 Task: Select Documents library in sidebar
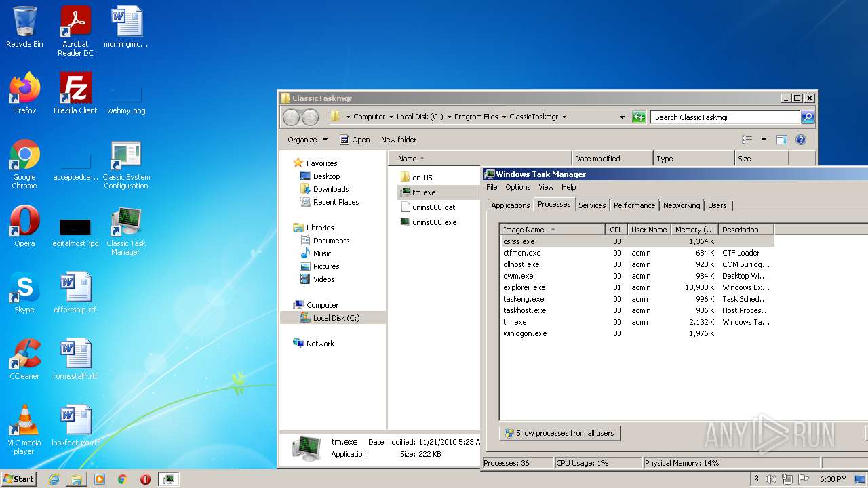pyautogui.click(x=331, y=241)
